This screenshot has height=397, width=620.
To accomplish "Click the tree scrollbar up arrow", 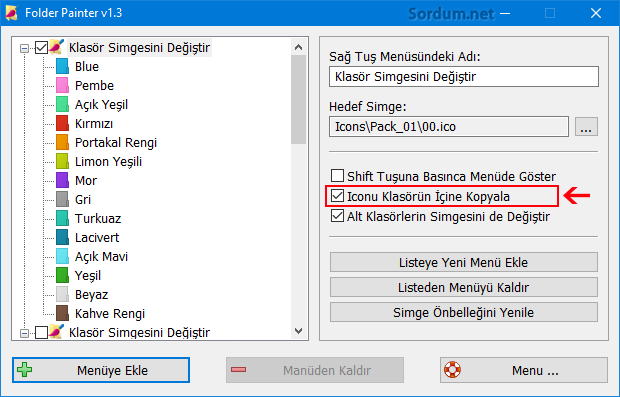I will (299, 47).
